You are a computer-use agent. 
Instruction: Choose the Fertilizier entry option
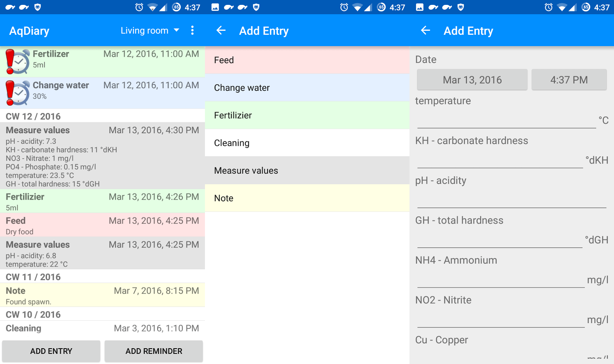(307, 115)
